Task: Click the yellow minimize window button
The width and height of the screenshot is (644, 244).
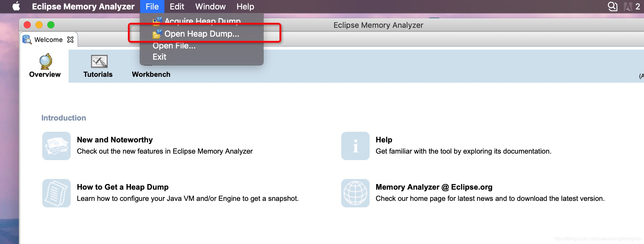Action: [x=39, y=25]
